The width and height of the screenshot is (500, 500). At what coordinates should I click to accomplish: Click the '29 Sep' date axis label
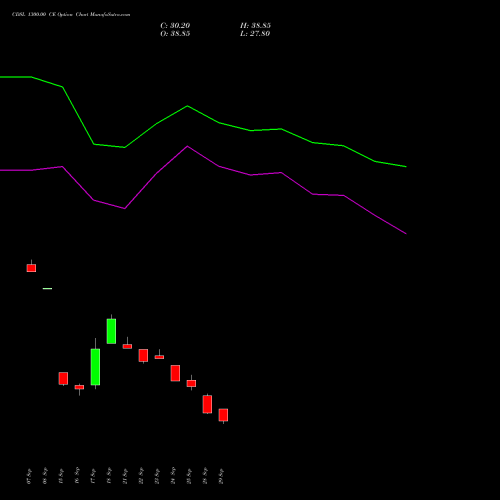(221, 476)
